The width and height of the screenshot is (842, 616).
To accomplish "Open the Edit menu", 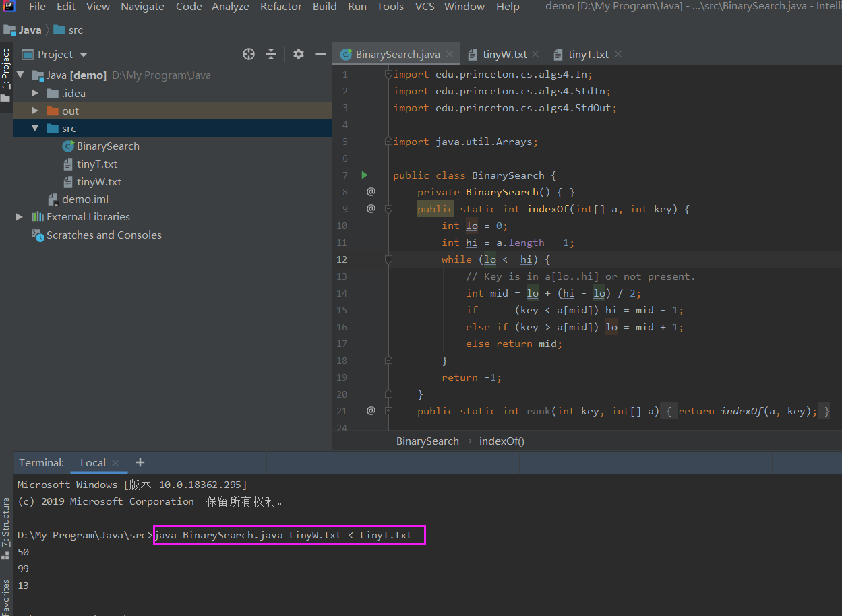I will coord(66,7).
